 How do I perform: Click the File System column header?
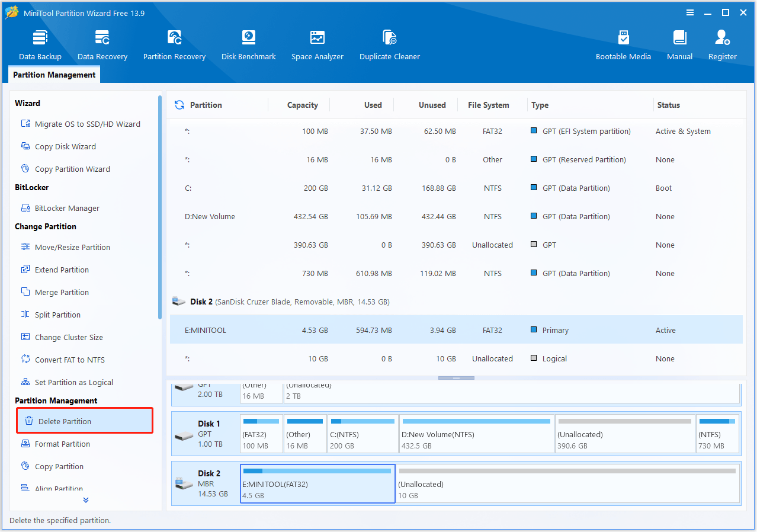488,105
